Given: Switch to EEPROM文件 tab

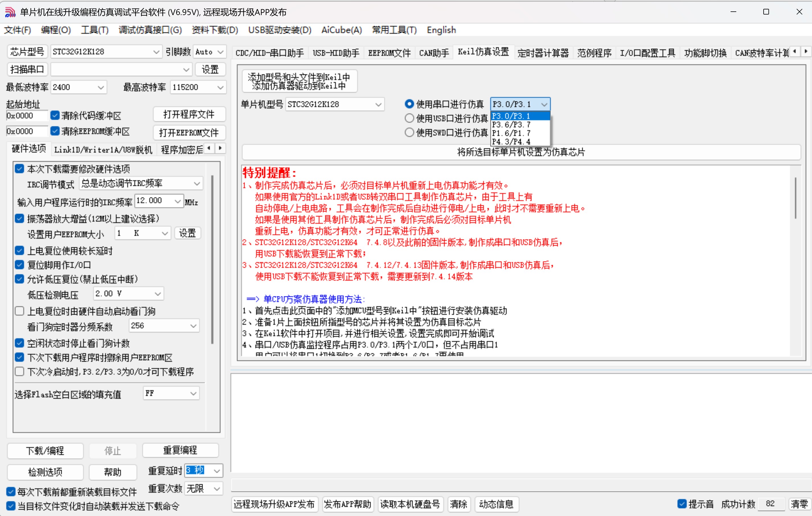Looking at the screenshot, I should 389,53.
